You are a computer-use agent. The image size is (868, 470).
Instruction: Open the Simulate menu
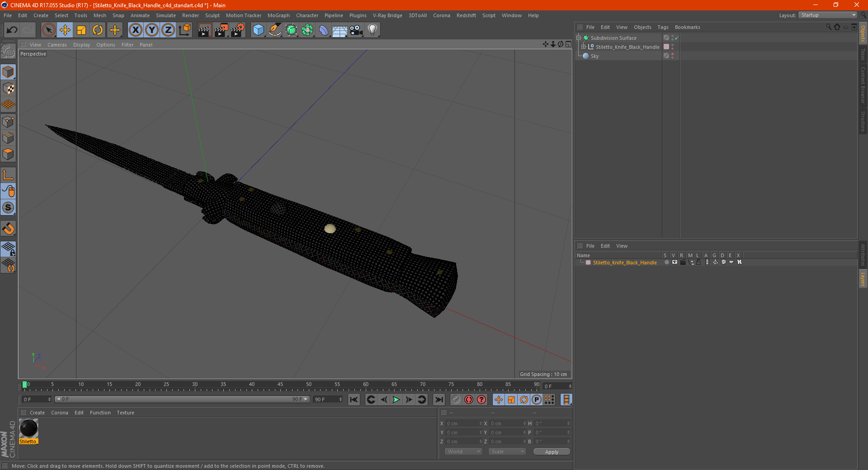click(x=166, y=15)
